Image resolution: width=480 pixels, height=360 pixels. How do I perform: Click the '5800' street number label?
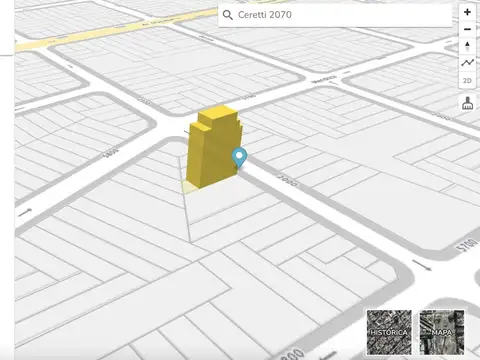(x=111, y=152)
